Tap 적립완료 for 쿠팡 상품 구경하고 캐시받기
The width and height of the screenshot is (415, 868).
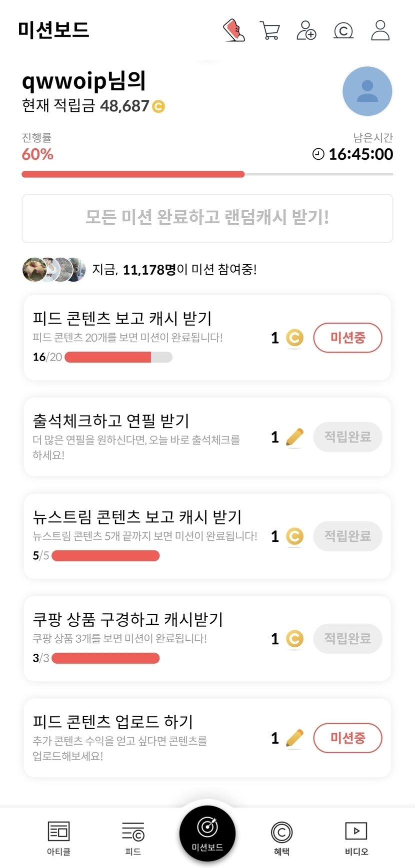pos(347,638)
